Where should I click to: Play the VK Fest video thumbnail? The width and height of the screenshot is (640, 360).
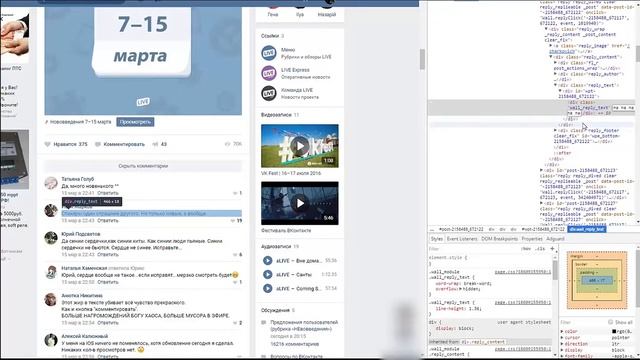pyautogui.click(x=300, y=146)
